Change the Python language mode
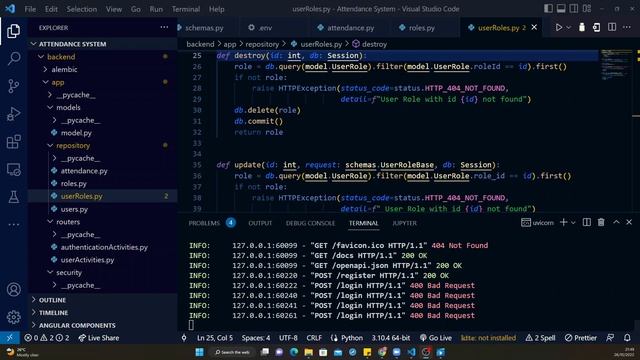 click(352, 338)
